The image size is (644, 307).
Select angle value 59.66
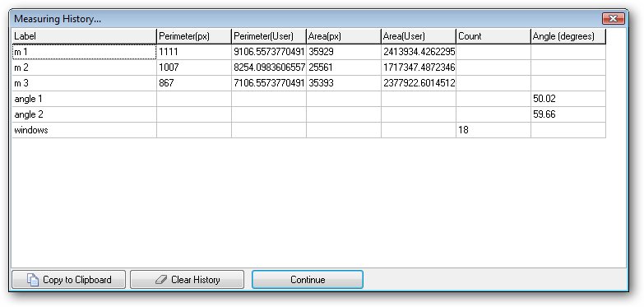(568, 114)
